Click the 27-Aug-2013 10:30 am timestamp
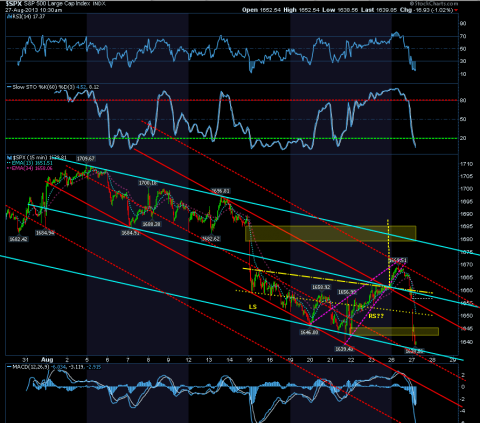This screenshot has height=423, width=480. pos(34,10)
